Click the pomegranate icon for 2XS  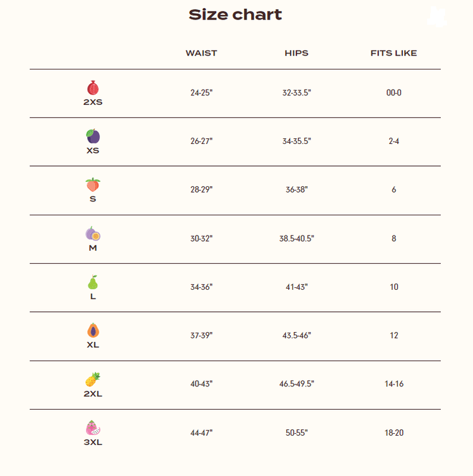[93, 88]
